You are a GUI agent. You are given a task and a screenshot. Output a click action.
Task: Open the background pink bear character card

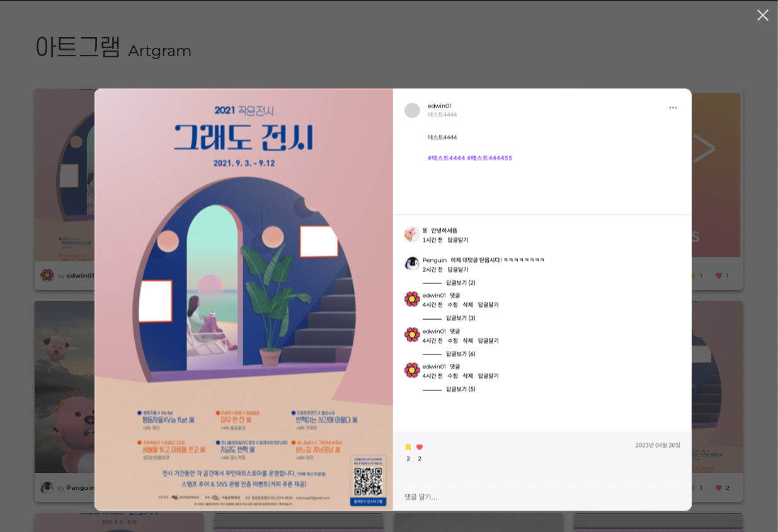click(x=64, y=387)
